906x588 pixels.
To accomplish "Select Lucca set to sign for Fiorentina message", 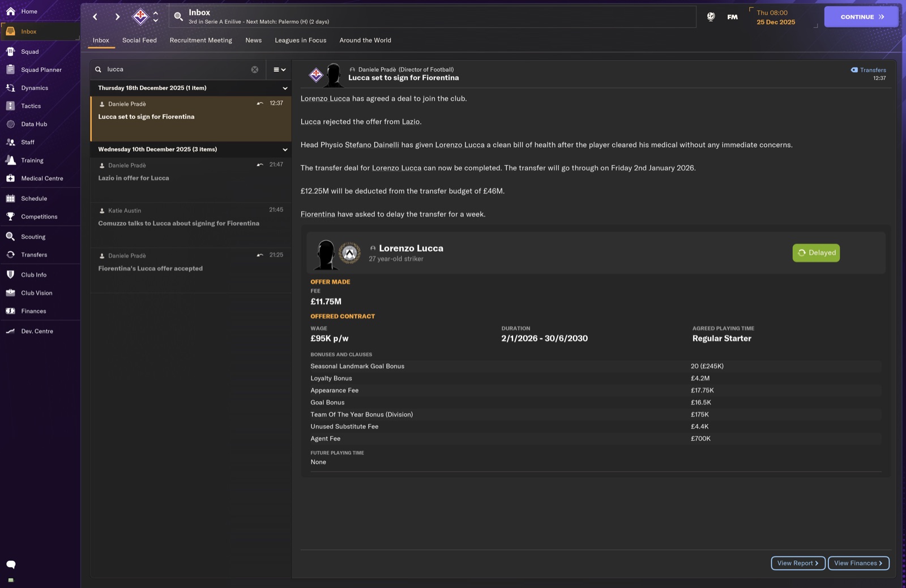I will 191,119.
